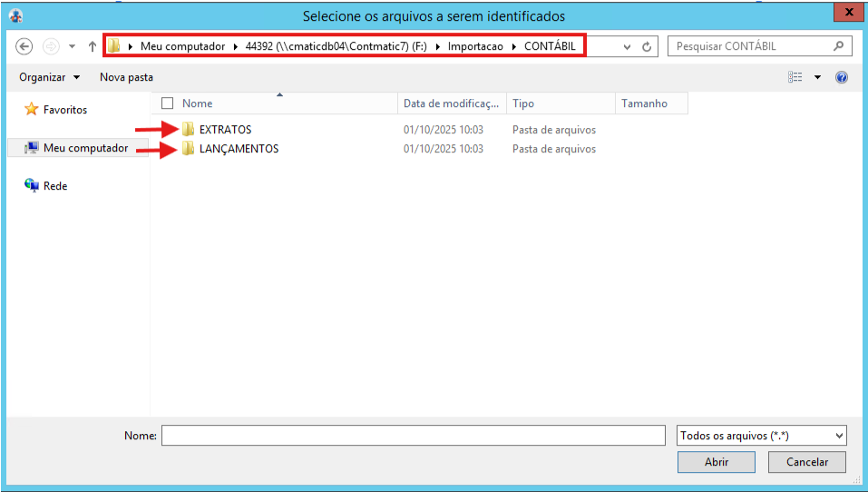Viewport: 868px width, 492px height.
Task: Go up one folder level
Action: 93,46
